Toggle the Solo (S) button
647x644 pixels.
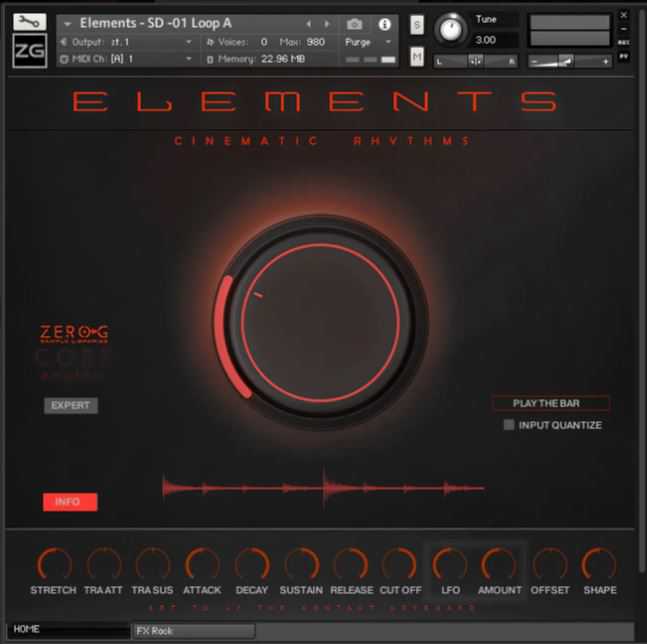point(417,24)
